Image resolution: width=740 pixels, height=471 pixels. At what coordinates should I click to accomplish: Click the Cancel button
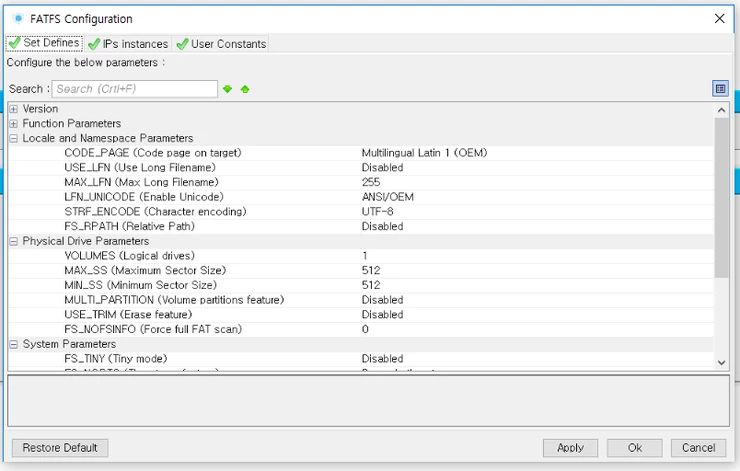pos(698,447)
